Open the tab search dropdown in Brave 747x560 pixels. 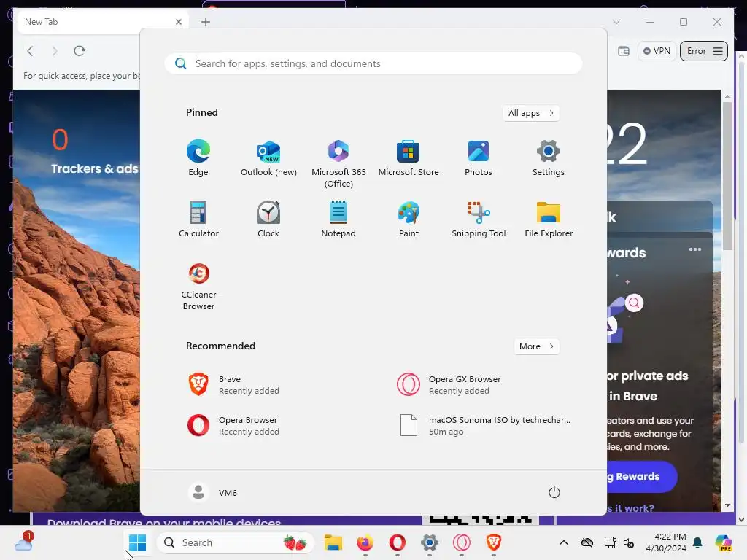[x=616, y=22]
